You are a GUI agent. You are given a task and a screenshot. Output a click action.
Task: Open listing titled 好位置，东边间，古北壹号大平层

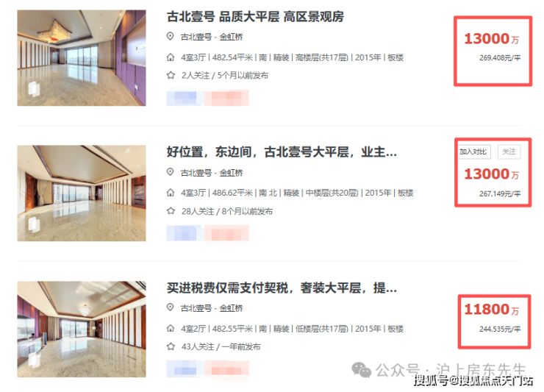(282, 152)
